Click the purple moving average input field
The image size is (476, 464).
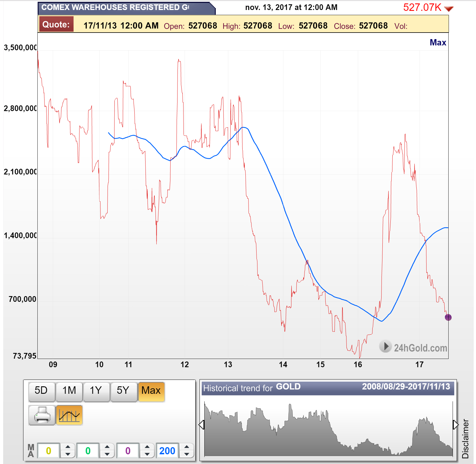tap(128, 451)
